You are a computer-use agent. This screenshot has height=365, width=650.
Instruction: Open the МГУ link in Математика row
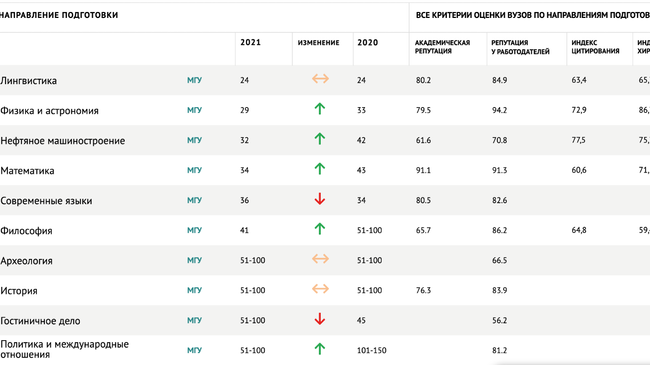194,170
